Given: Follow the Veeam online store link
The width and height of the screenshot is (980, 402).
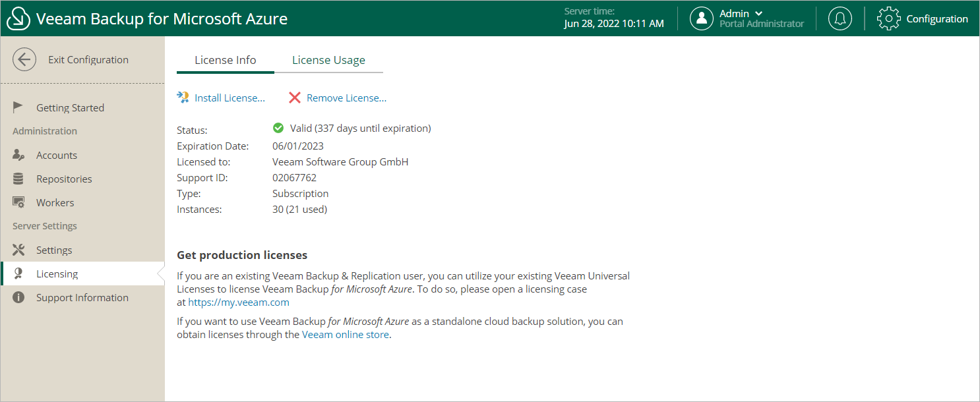Looking at the screenshot, I should pyautogui.click(x=346, y=334).
